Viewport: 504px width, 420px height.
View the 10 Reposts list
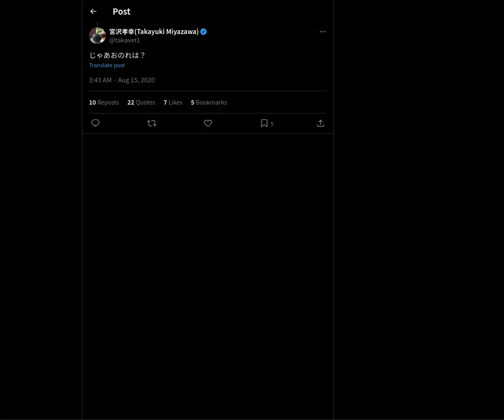[x=104, y=102]
